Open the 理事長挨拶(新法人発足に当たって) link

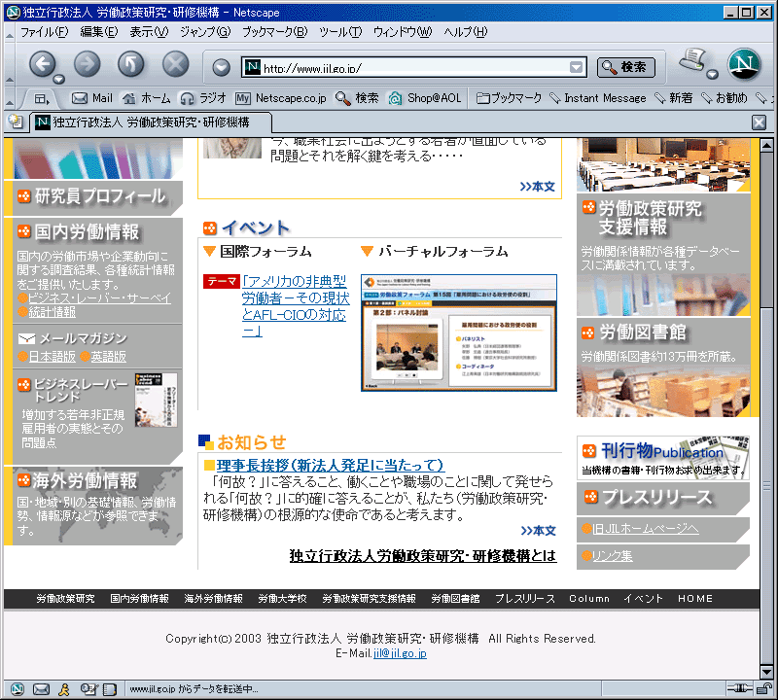330,466
